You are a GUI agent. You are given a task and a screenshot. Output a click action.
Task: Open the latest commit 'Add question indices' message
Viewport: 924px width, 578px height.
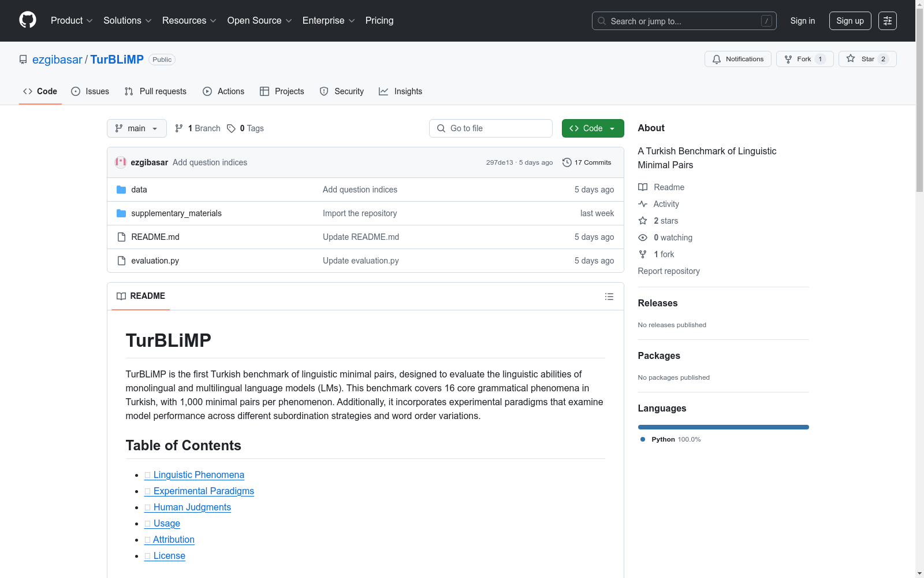tap(210, 162)
